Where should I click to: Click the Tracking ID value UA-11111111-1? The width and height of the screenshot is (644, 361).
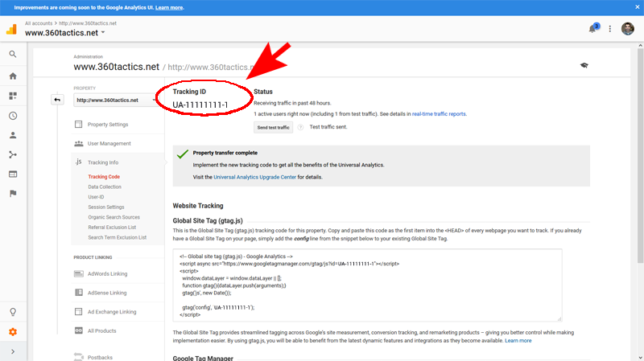[x=200, y=105]
